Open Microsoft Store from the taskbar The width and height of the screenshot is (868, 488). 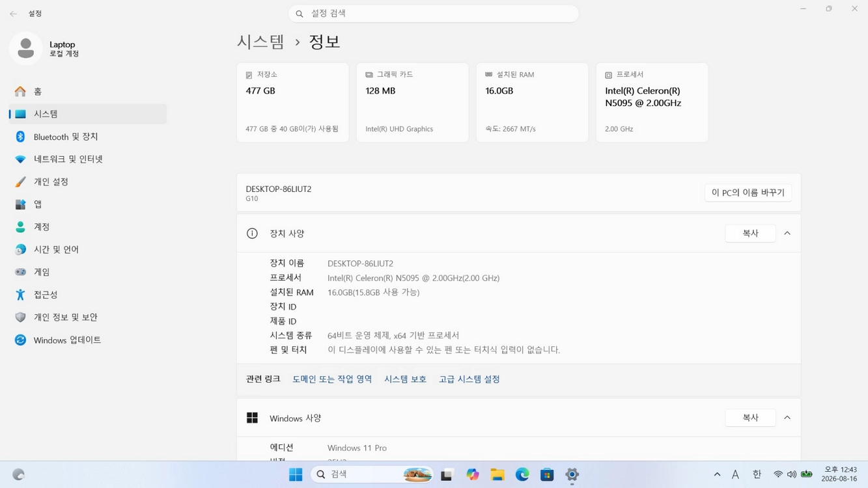click(x=547, y=475)
